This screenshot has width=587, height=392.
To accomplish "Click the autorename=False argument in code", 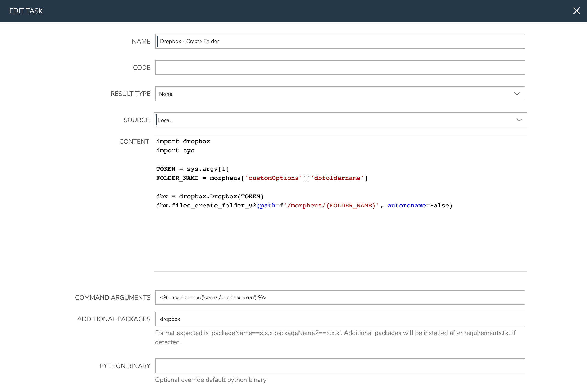I will (419, 206).
